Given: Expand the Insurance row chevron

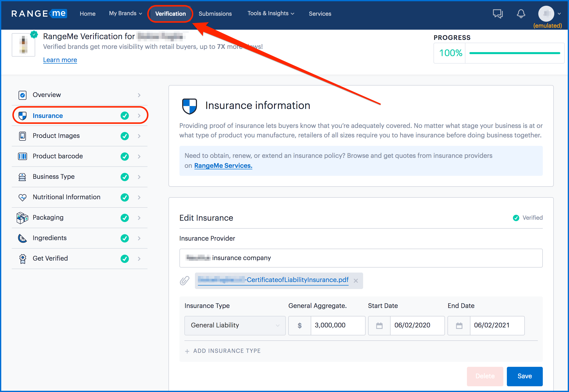Looking at the screenshot, I should [x=139, y=116].
